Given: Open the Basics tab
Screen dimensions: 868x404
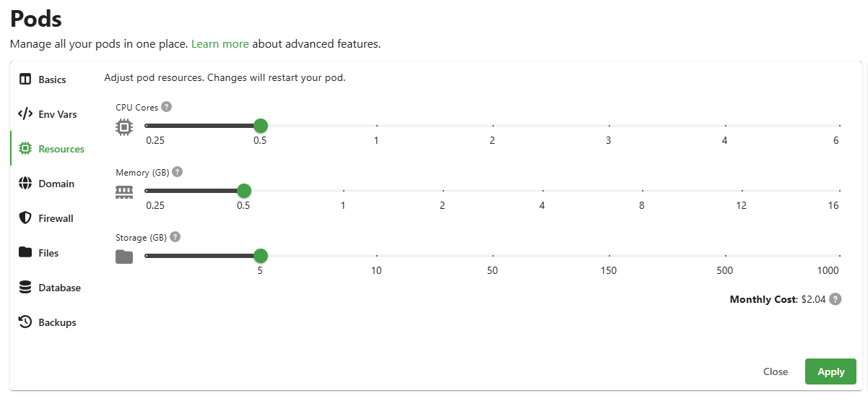Looking at the screenshot, I should coord(51,79).
